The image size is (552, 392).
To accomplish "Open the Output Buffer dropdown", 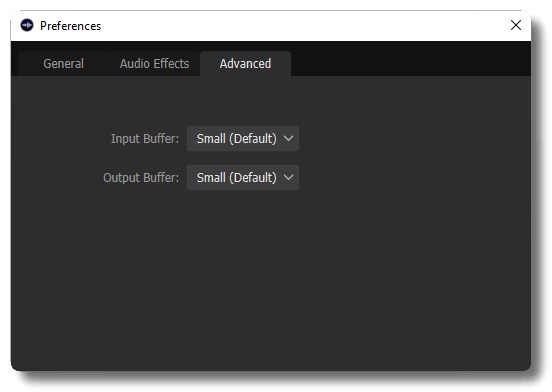I will pyautogui.click(x=243, y=178).
